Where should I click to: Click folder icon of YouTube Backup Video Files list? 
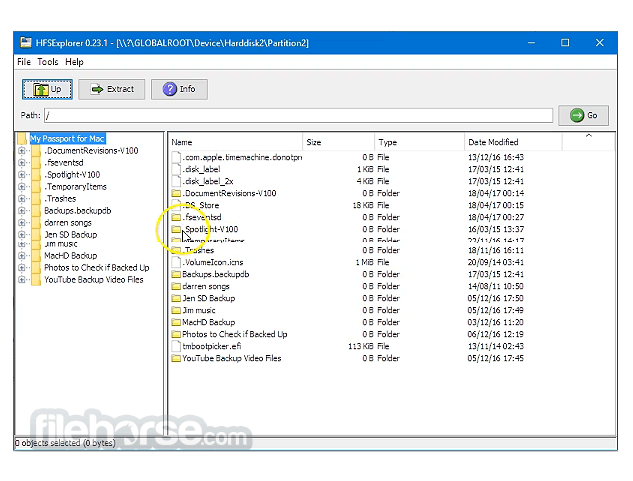tap(176, 358)
